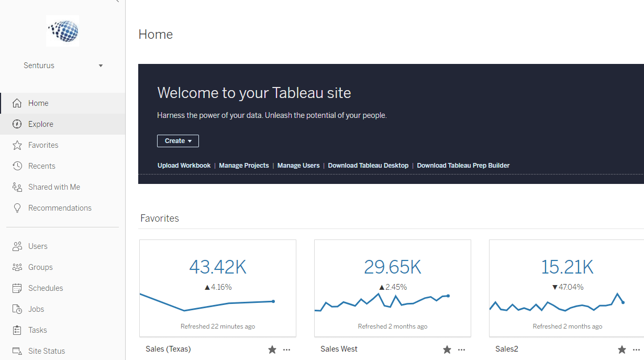Unfavorite the Sales (Texas) workbook
The image size is (644, 360).
(x=272, y=349)
